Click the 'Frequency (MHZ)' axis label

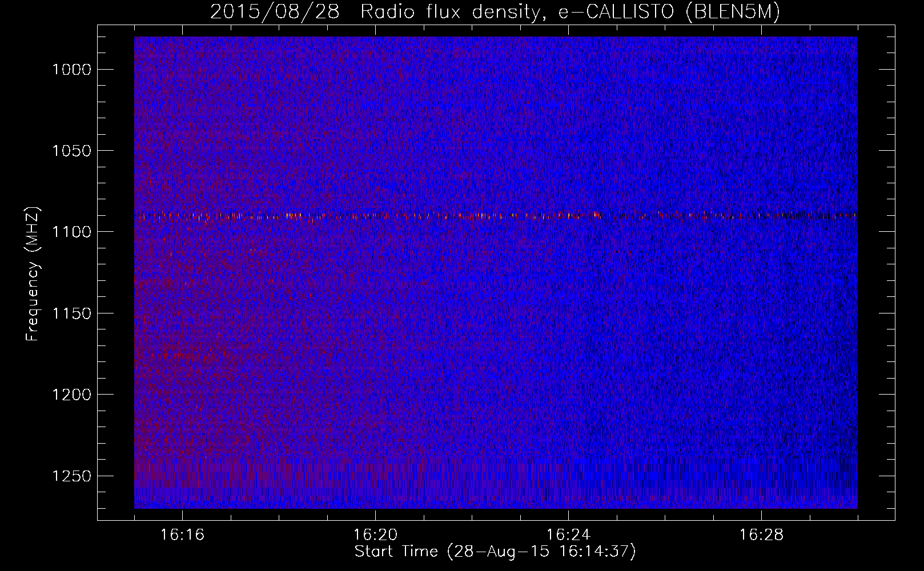(33, 274)
